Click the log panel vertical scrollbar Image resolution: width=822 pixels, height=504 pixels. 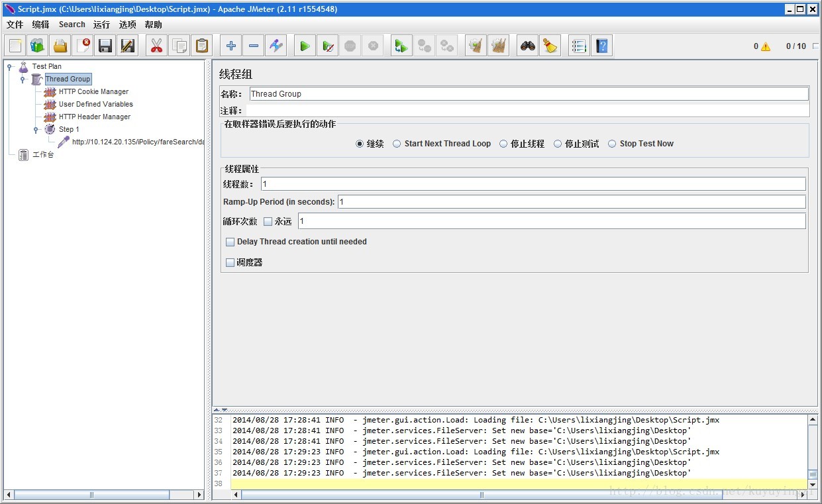(x=813, y=452)
